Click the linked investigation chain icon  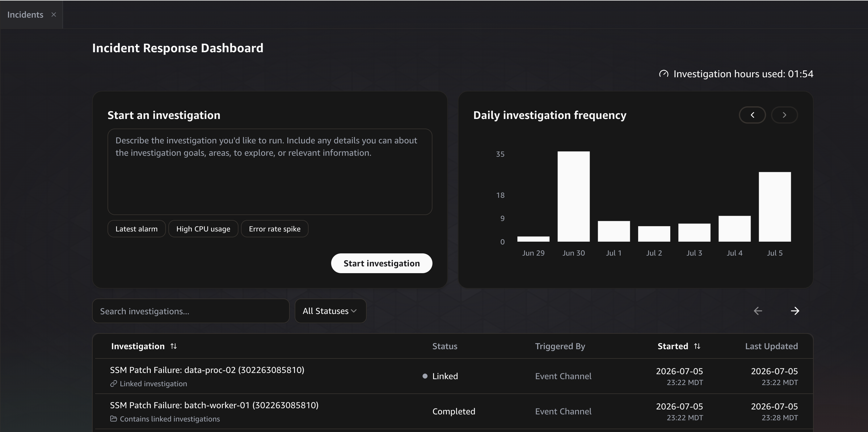[x=114, y=383]
